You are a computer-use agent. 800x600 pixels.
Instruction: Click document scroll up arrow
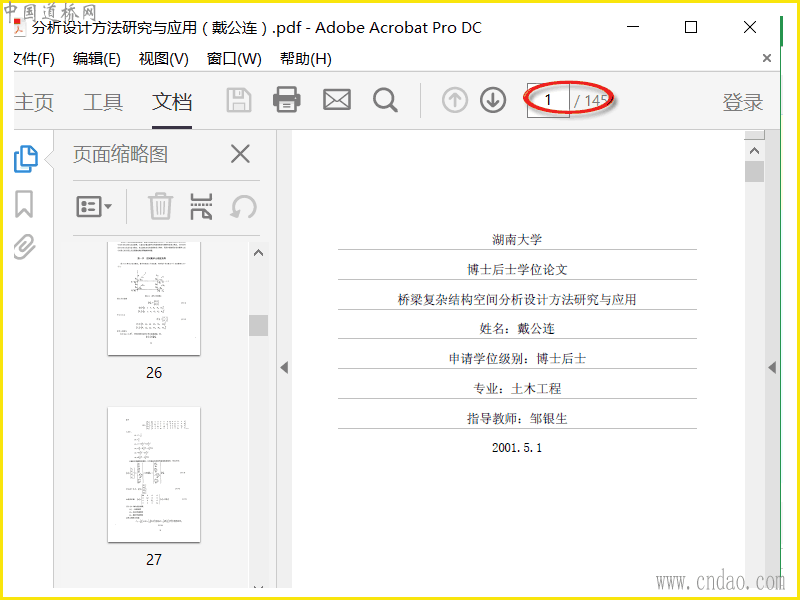click(x=754, y=151)
